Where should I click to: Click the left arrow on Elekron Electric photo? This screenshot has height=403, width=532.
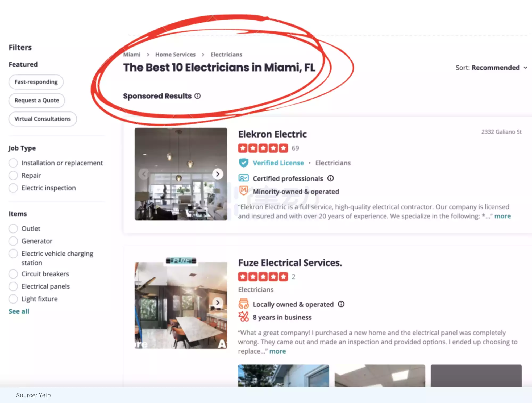point(144,173)
